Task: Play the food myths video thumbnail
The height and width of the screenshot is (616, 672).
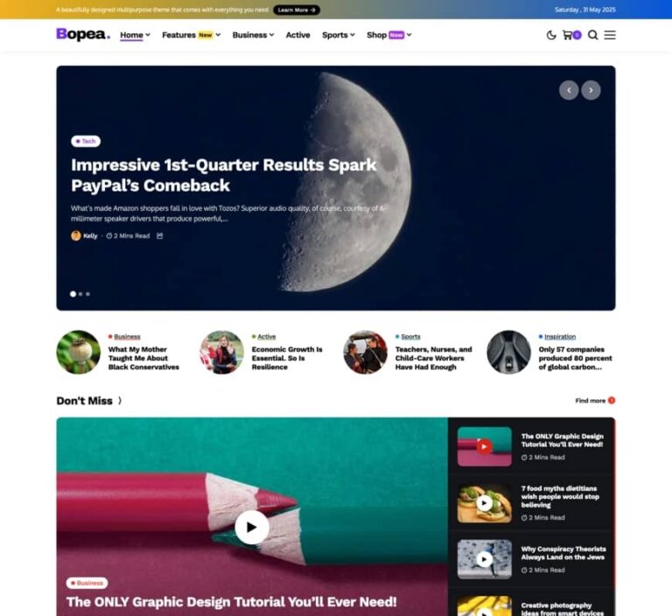Action: (484, 503)
